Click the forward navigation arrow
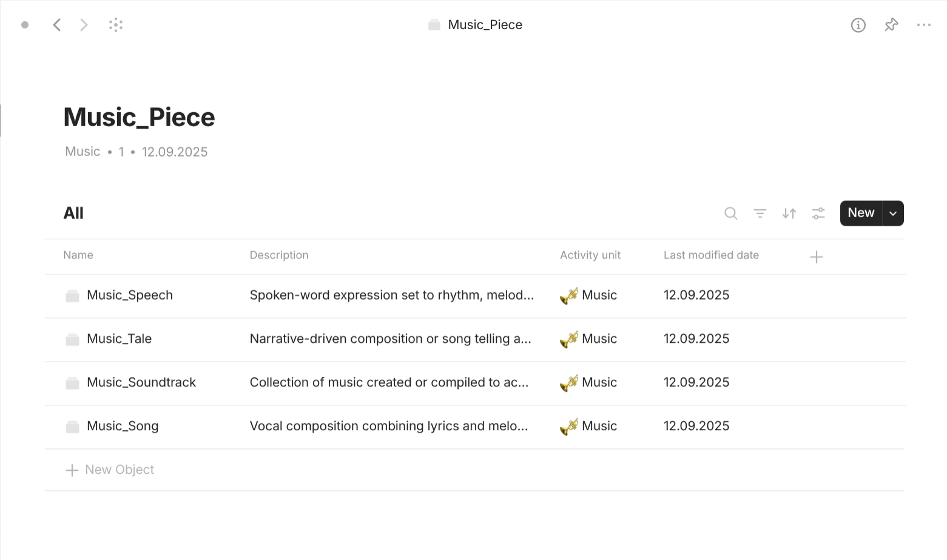The height and width of the screenshot is (560, 947). pyautogui.click(x=84, y=25)
